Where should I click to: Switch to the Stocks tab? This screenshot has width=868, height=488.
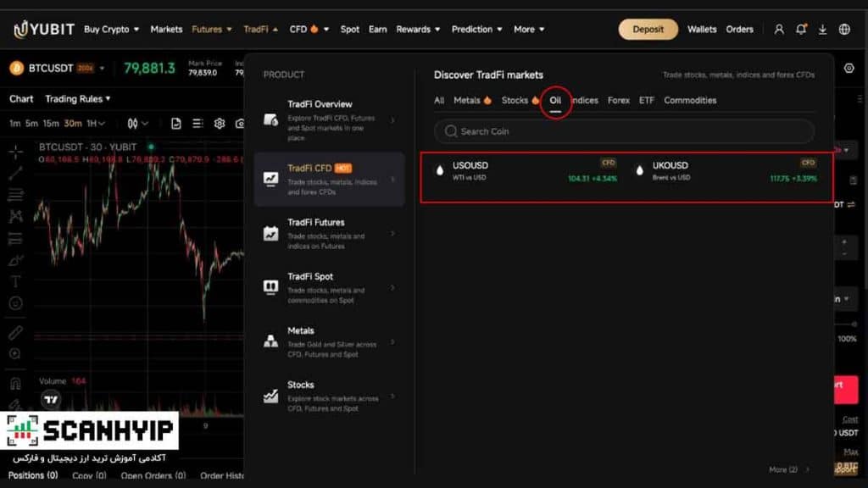tap(520, 100)
